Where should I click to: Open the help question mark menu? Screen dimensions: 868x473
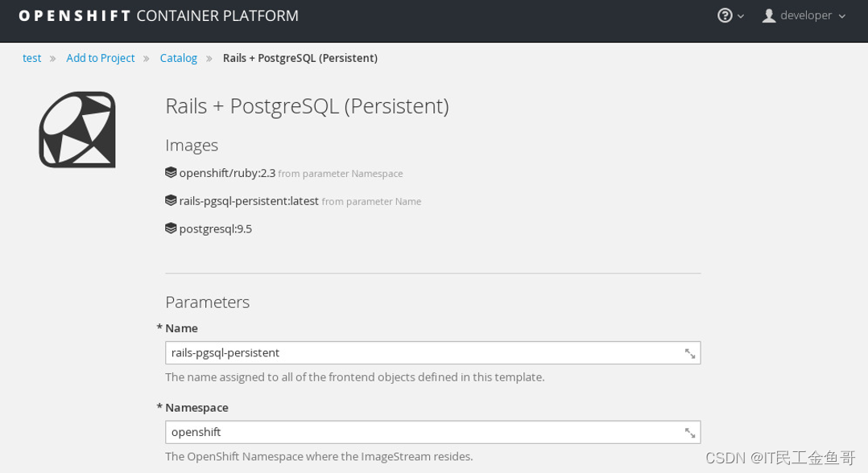725,15
